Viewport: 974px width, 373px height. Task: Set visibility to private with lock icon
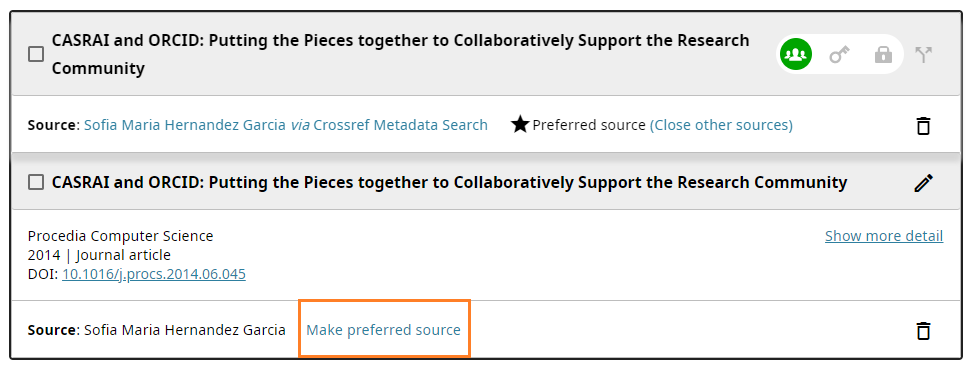(x=883, y=55)
